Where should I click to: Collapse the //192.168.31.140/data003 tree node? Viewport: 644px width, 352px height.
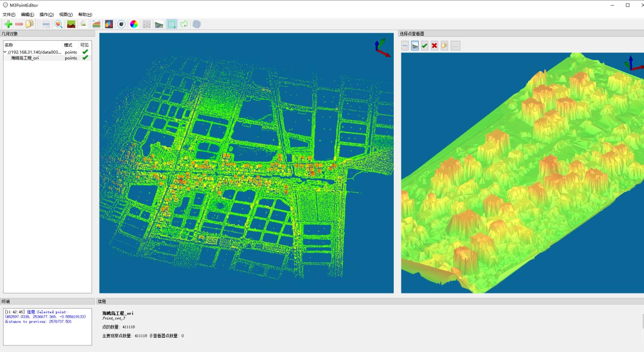[5, 52]
